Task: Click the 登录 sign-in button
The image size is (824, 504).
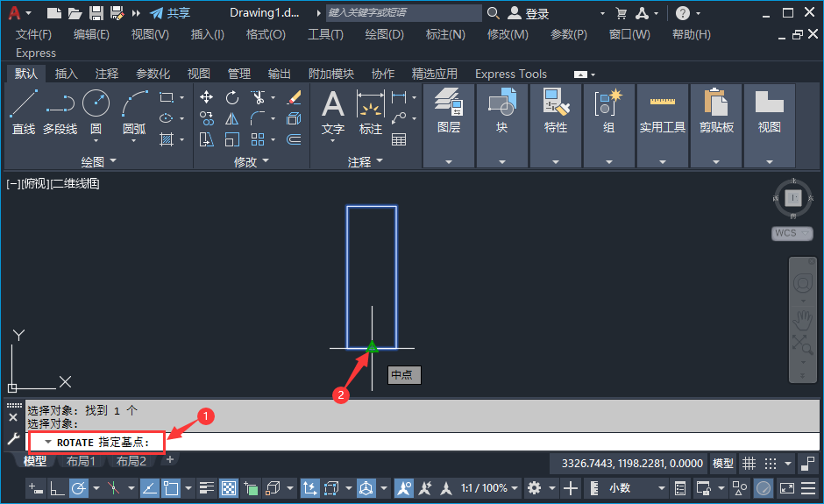Action: click(x=529, y=13)
